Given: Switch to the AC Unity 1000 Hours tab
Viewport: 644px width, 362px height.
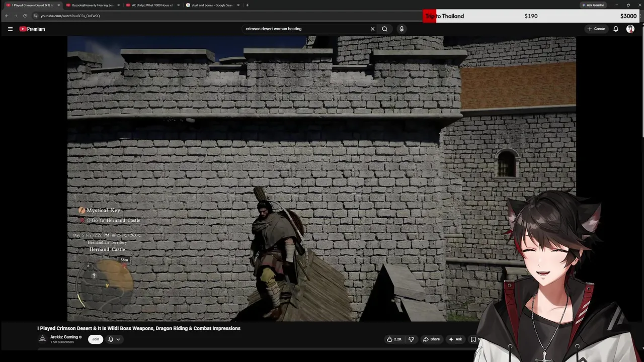Looking at the screenshot, I should tap(152, 5).
